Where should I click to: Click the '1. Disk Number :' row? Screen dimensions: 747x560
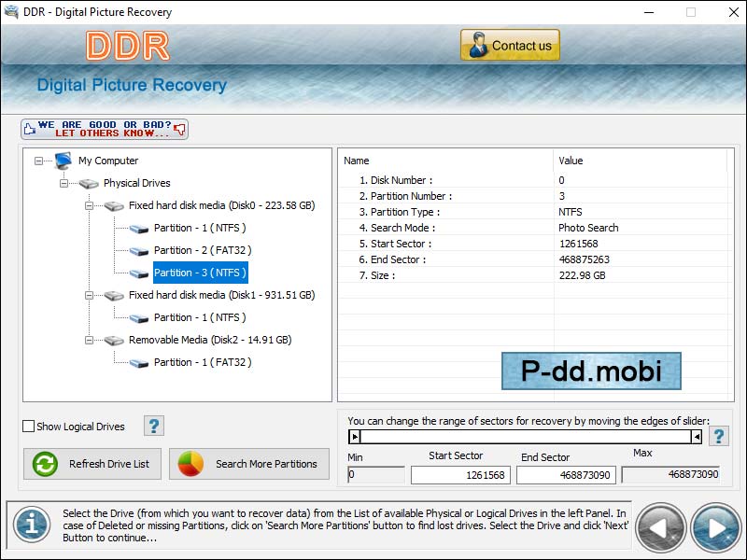coord(533,180)
